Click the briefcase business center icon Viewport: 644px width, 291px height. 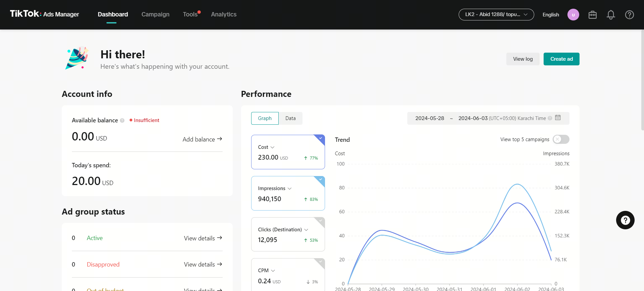pyautogui.click(x=593, y=15)
